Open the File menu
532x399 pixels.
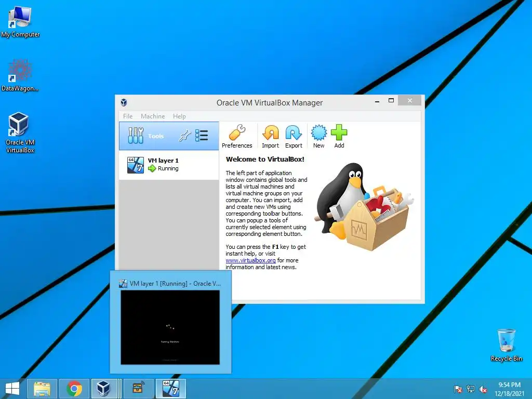point(128,116)
